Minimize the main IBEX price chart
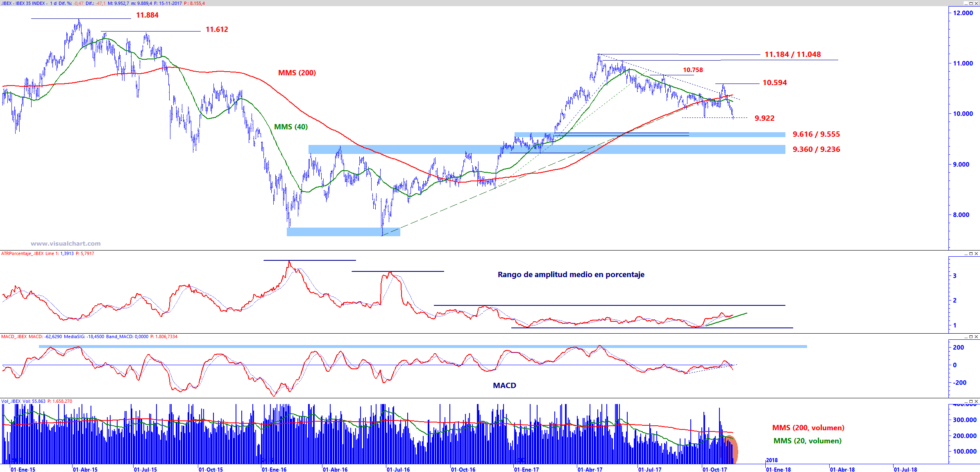Image resolution: width=980 pixels, height=472 pixels. [x=966, y=3]
